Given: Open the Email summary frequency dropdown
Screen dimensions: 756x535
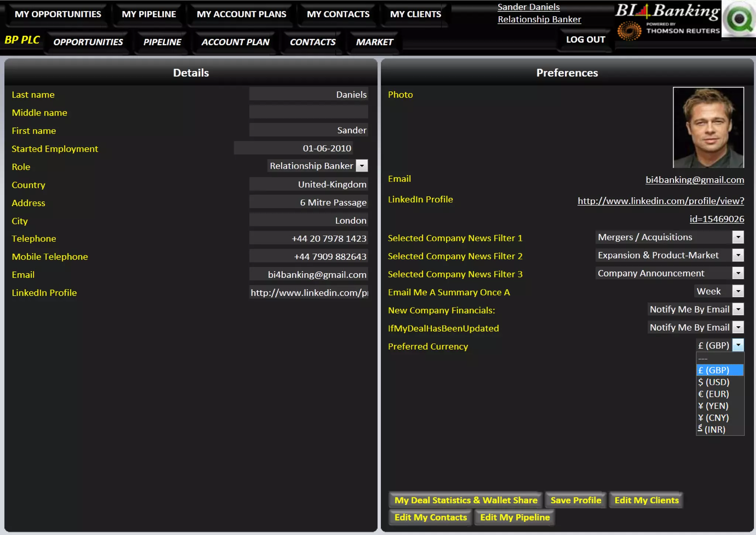Looking at the screenshot, I should (738, 292).
